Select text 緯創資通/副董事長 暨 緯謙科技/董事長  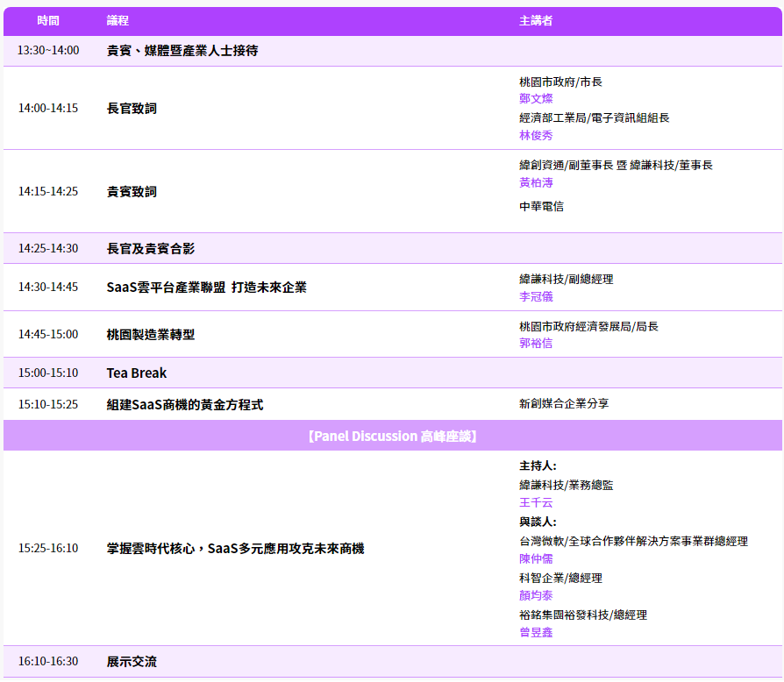click(616, 166)
